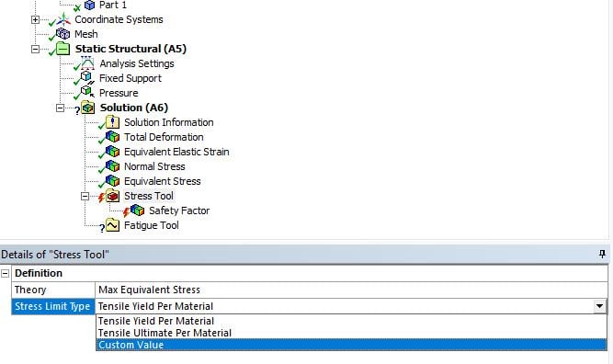Click the Total Deformation result icon
The height and width of the screenshot is (364, 613).
click(x=113, y=137)
